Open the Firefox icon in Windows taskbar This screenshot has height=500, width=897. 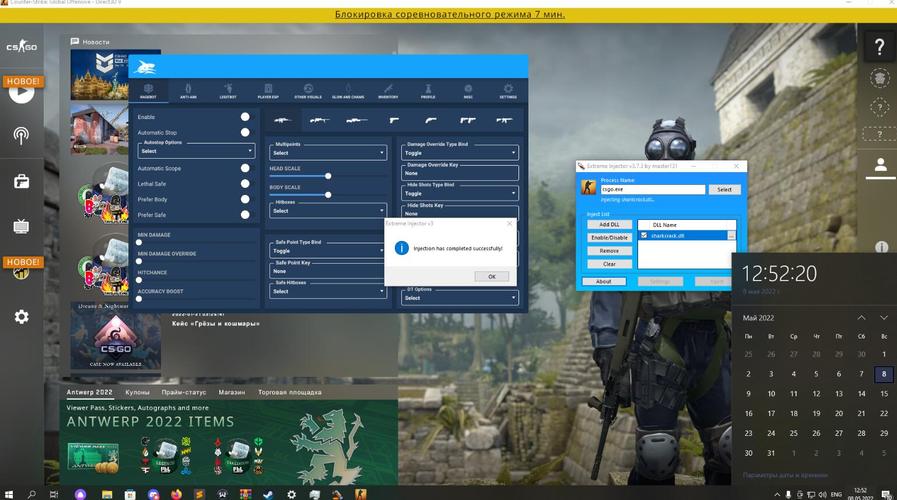click(x=176, y=494)
